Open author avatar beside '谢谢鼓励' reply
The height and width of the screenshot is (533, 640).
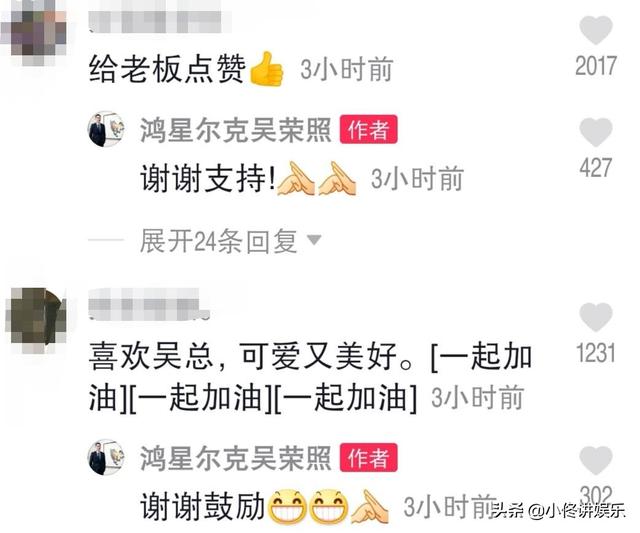pyautogui.click(x=106, y=457)
